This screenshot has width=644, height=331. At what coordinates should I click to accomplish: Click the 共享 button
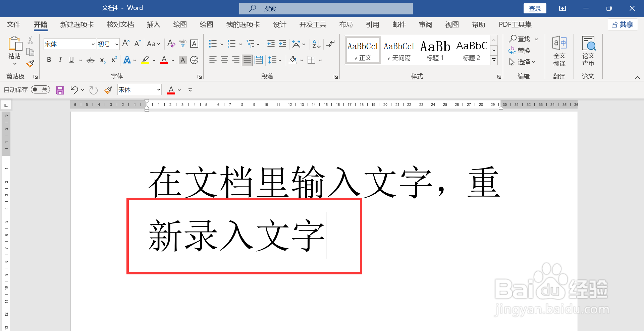click(623, 24)
